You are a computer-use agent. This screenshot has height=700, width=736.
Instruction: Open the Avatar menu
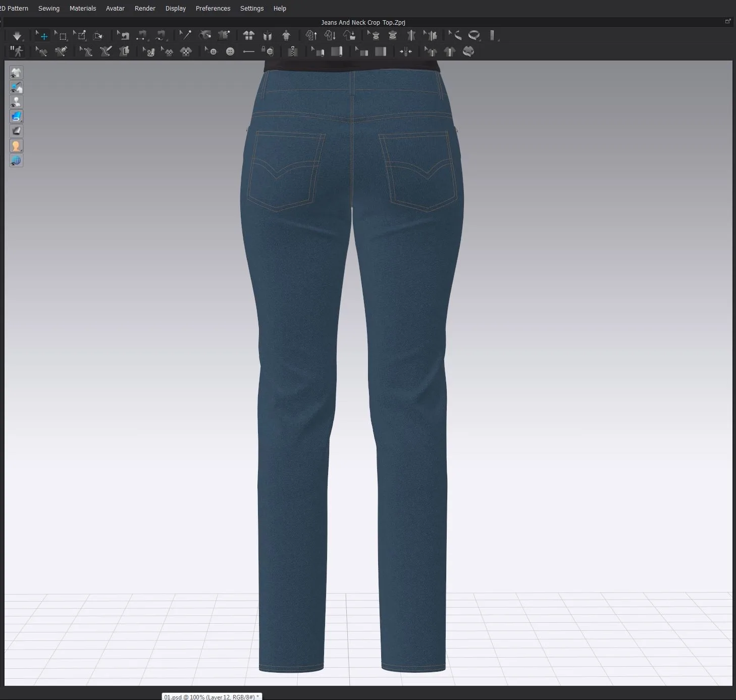click(115, 9)
